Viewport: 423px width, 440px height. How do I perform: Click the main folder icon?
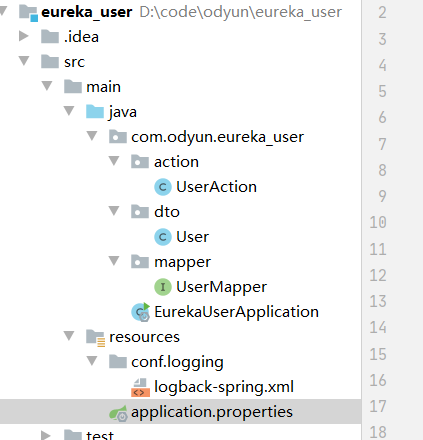pos(73,87)
